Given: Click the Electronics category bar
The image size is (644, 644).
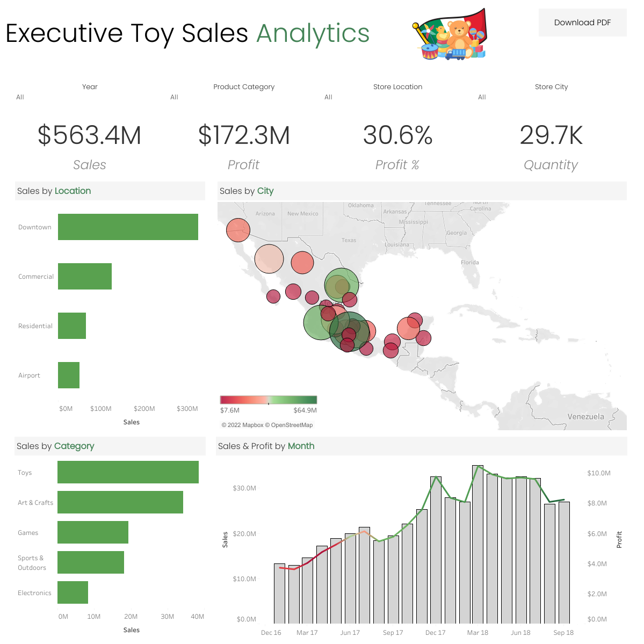Looking at the screenshot, I should [x=73, y=592].
